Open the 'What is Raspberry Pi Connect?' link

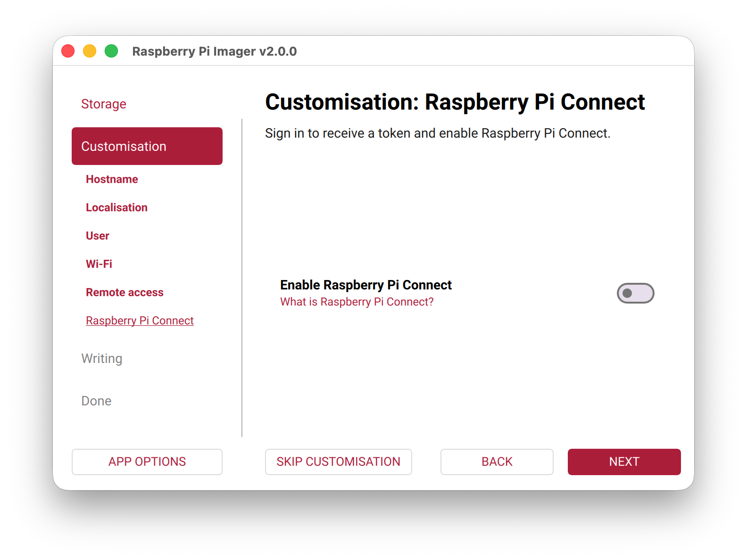357,302
